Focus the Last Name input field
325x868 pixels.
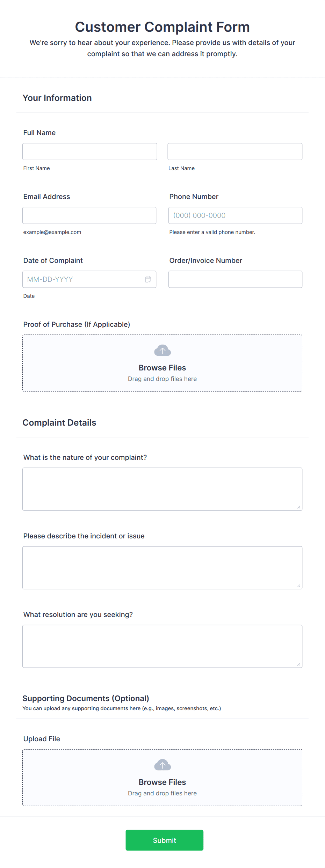[235, 151]
